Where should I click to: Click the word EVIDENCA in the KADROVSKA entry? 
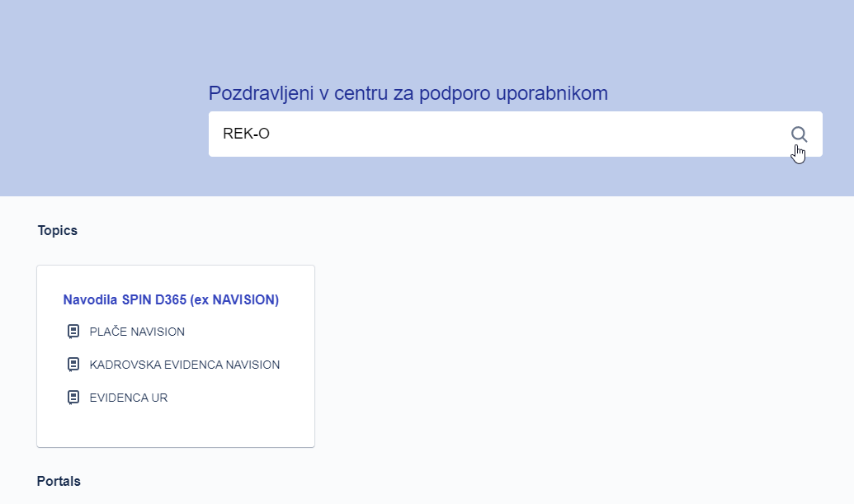193,365
